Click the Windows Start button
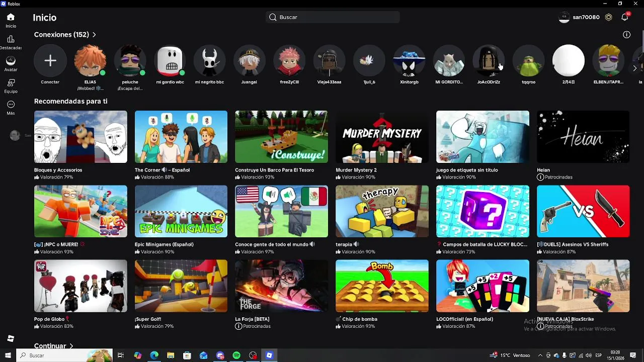Viewport: 644px width, 362px height. 8,355
